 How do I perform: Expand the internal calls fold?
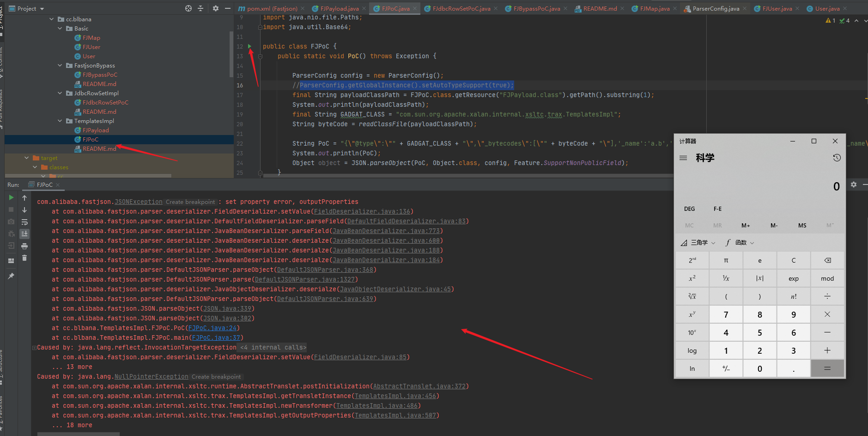point(34,348)
